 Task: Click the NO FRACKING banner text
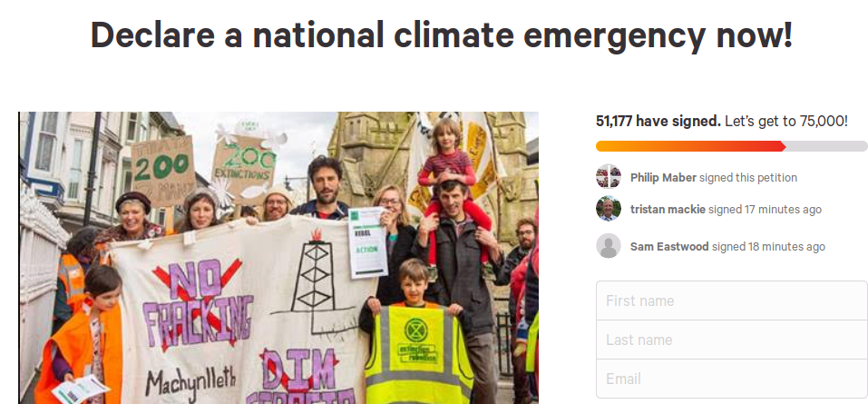(x=198, y=304)
